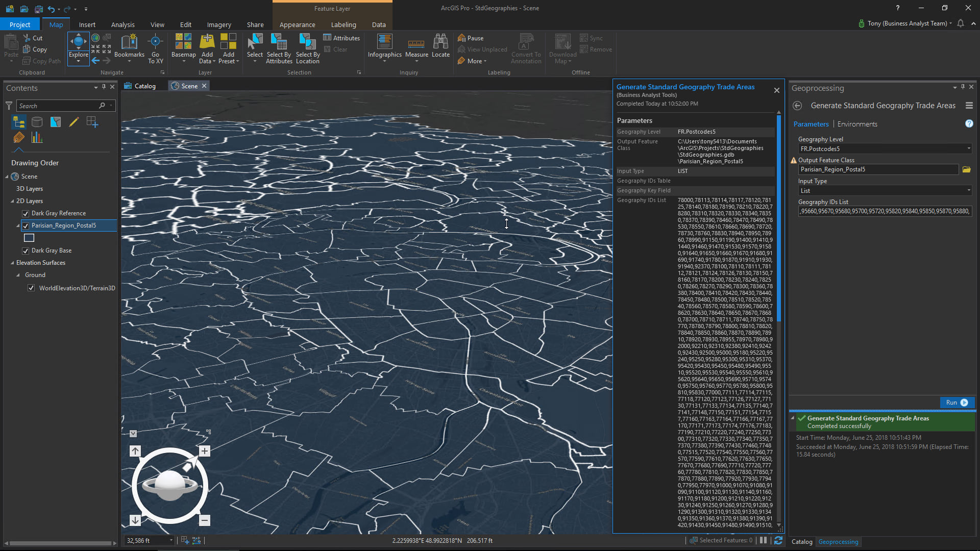Collapse the Elevation Surfaces group

pyautogui.click(x=12, y=263)
